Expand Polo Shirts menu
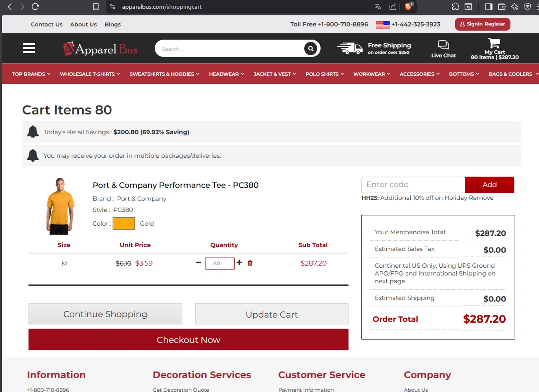This screenshot has height=392, width=539. point(325,74)
